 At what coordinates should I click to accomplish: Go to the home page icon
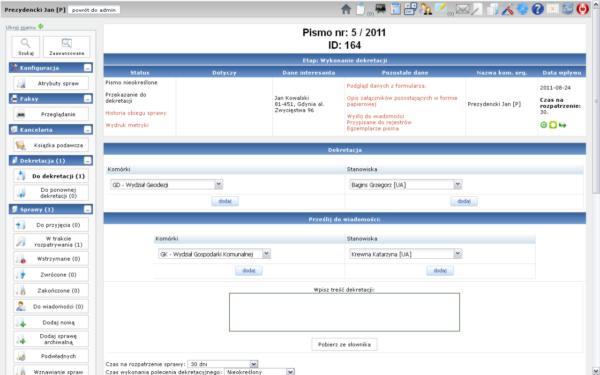[346, 9]
